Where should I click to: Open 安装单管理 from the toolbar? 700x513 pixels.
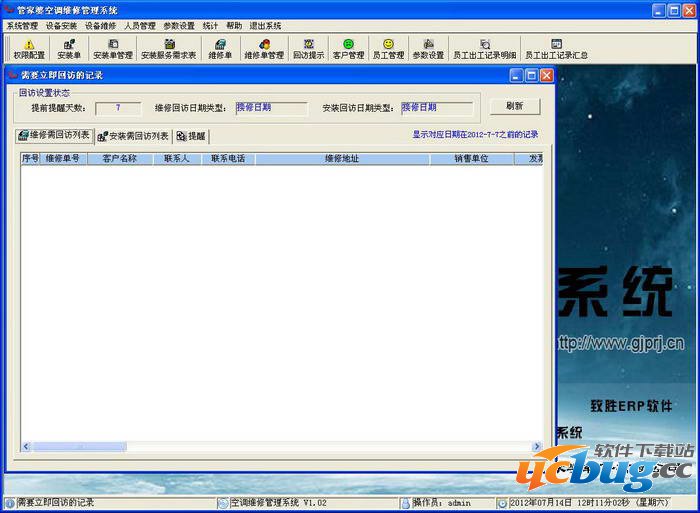[x=113, y=49]
